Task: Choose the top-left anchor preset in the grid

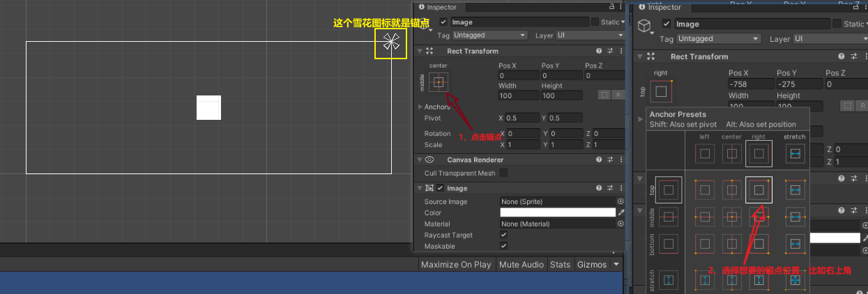Action: [x=705, y=189]
